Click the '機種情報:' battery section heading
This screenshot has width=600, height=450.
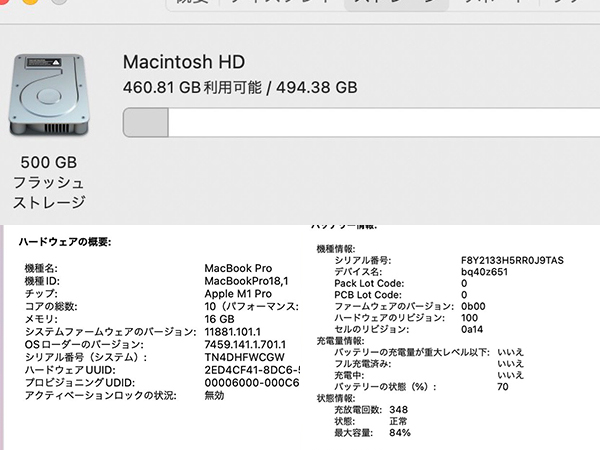[x=336, y=249]
